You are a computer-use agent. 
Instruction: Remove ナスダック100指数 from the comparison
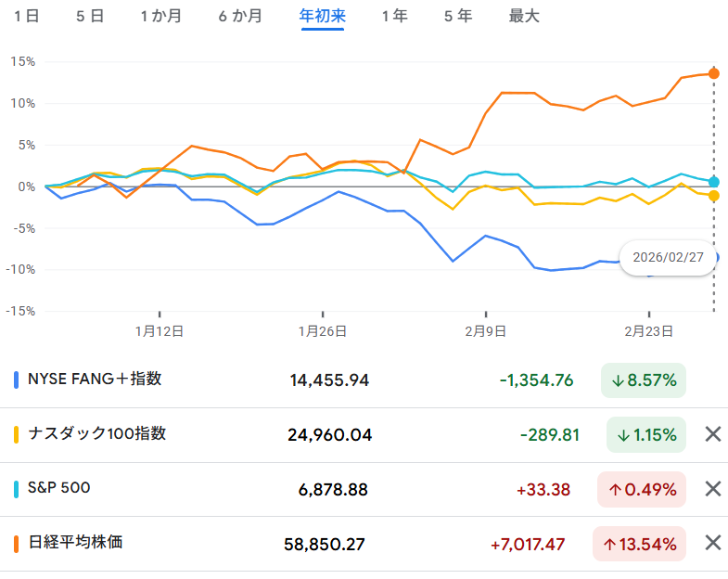click(x=712, y=434)
